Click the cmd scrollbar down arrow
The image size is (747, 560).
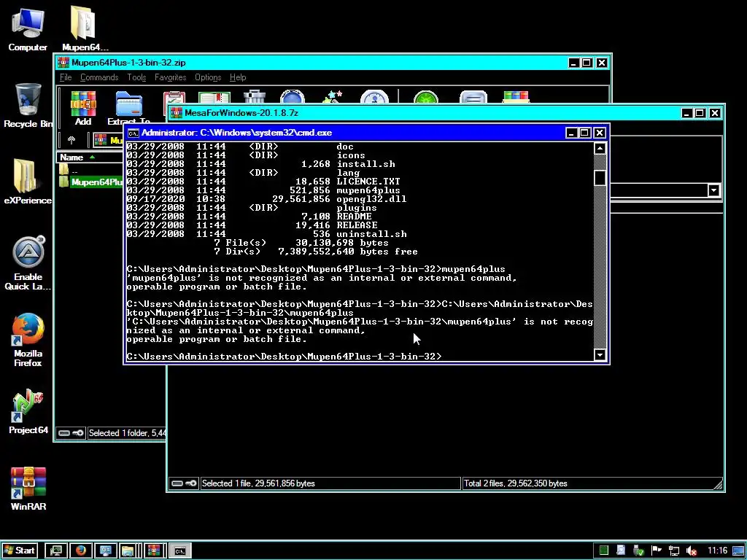point(600,355)
